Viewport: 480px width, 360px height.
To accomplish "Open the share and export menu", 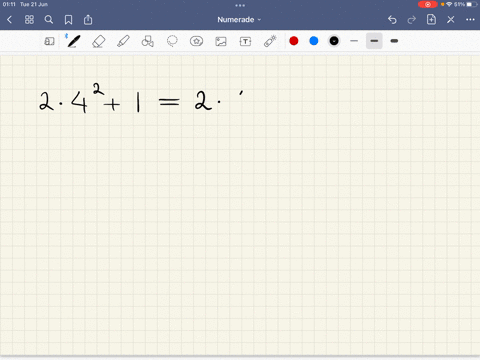I will [88, 20].
